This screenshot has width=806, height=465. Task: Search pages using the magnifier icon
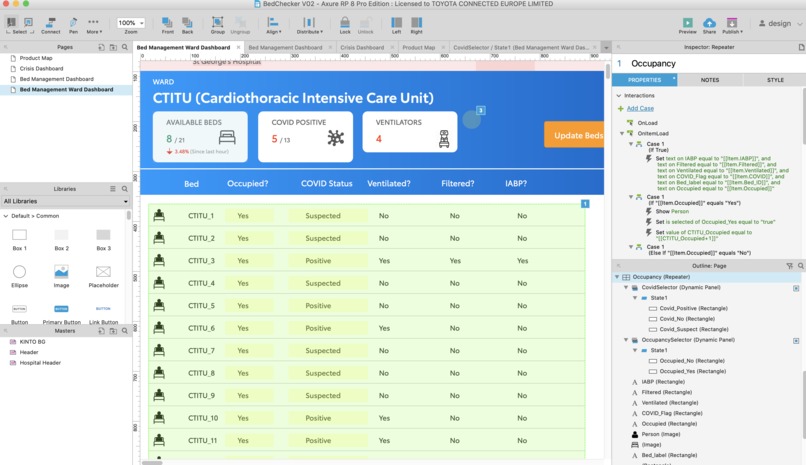pyautogui.click(x=124, y=47)
